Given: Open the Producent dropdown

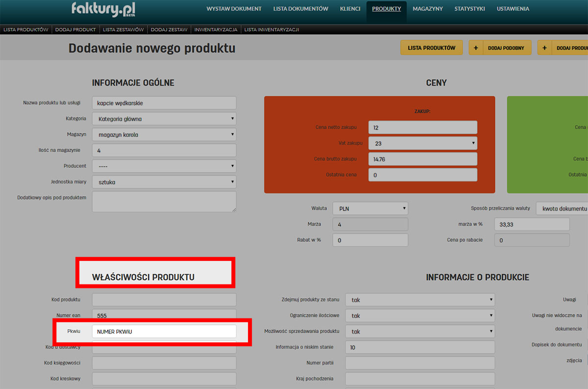Looking at the screenshot, I should coord(164,166).
